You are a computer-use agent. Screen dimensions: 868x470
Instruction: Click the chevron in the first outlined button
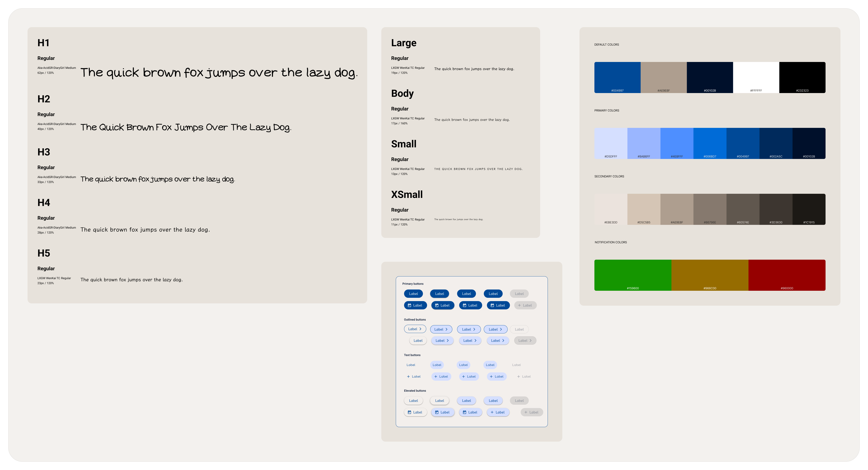coord(420,329)
